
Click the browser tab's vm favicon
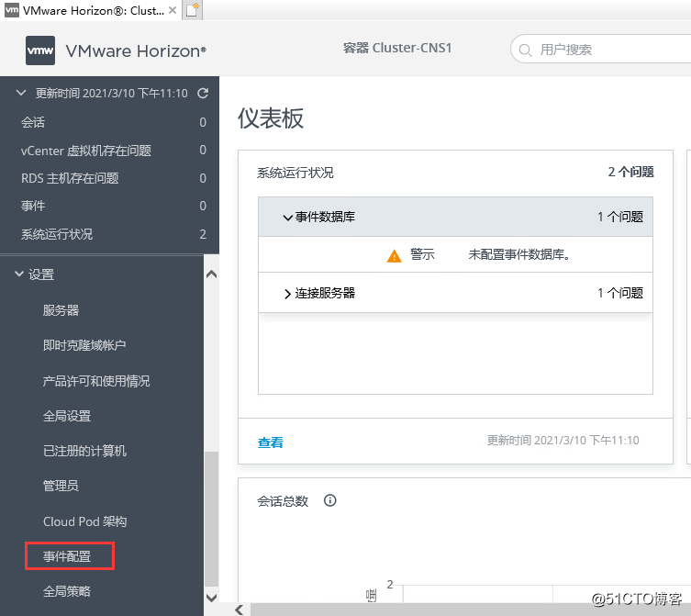pyautogui.click(x=12, y=10)
